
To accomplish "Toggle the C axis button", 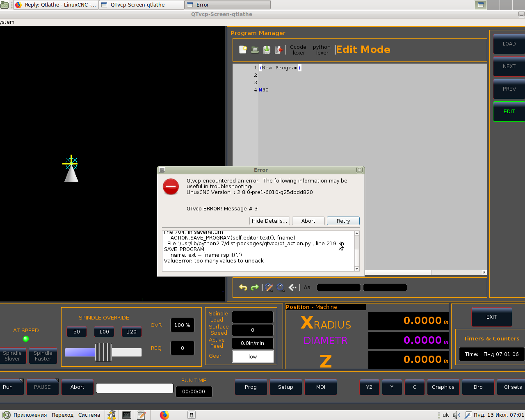I will tap(415, 387).
